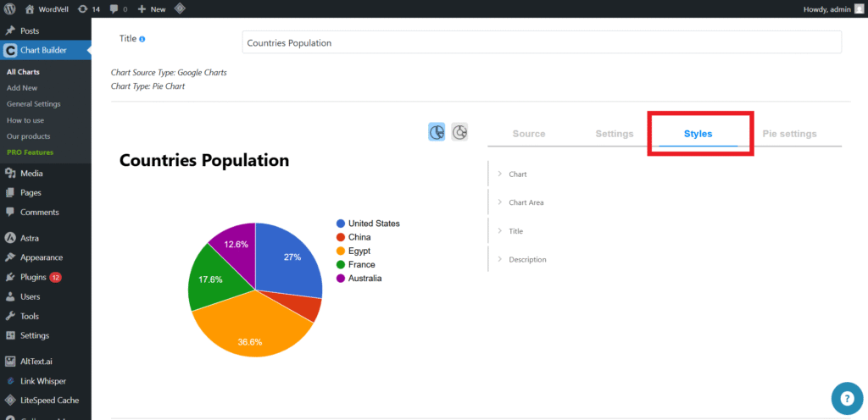Expand the Chart styles section
This screenshot has height=420, width=868.
pos(517,174)
